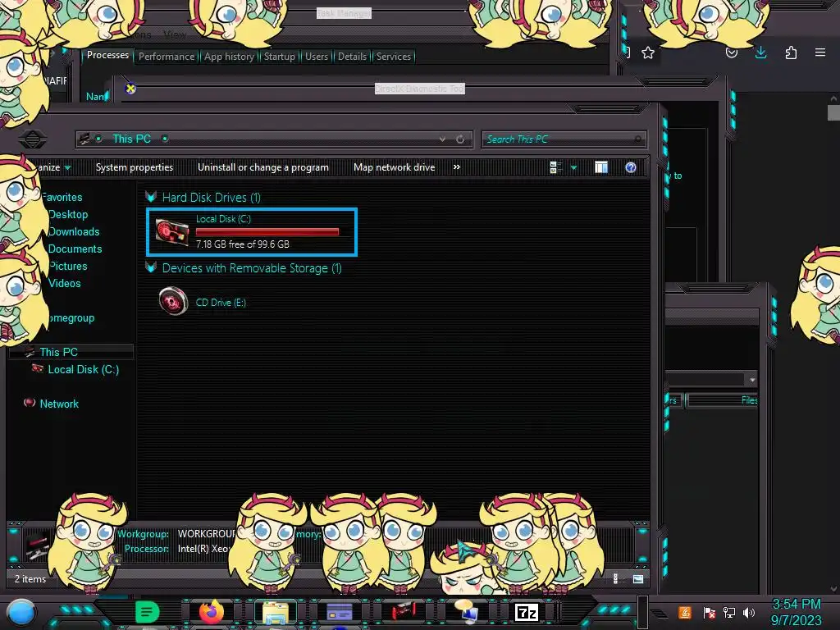This screenshot has width=840, height=630.
Task: Open Action Center flag tray icon
Action: coord(709,612)
